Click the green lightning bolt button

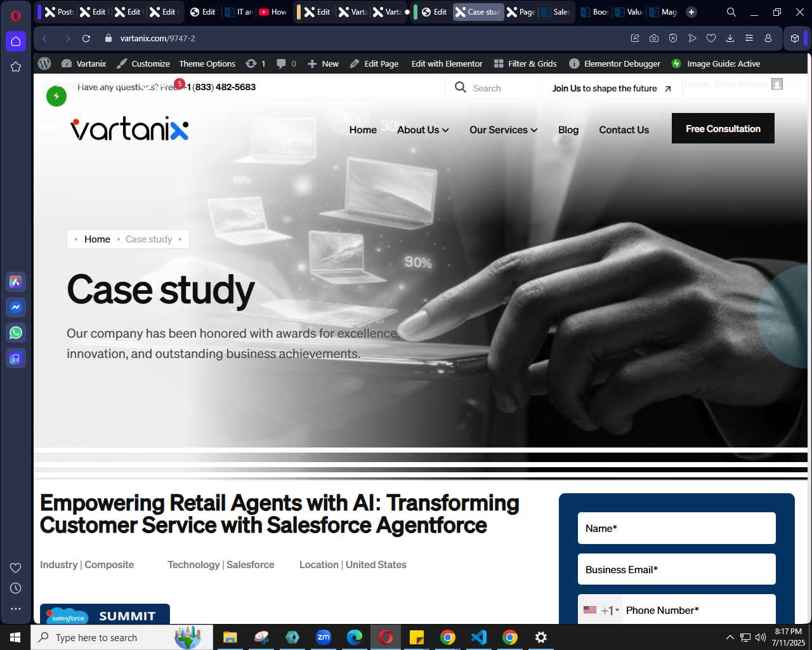[56, 96]
